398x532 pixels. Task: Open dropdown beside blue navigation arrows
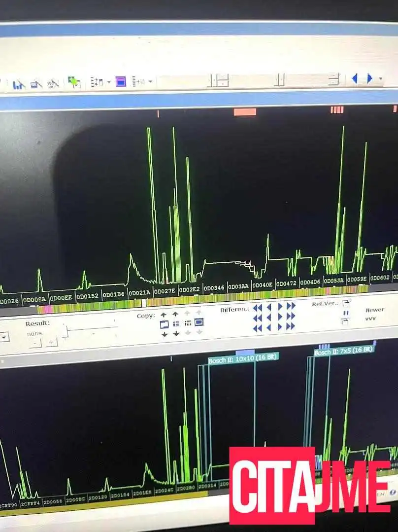pos(381,79)
